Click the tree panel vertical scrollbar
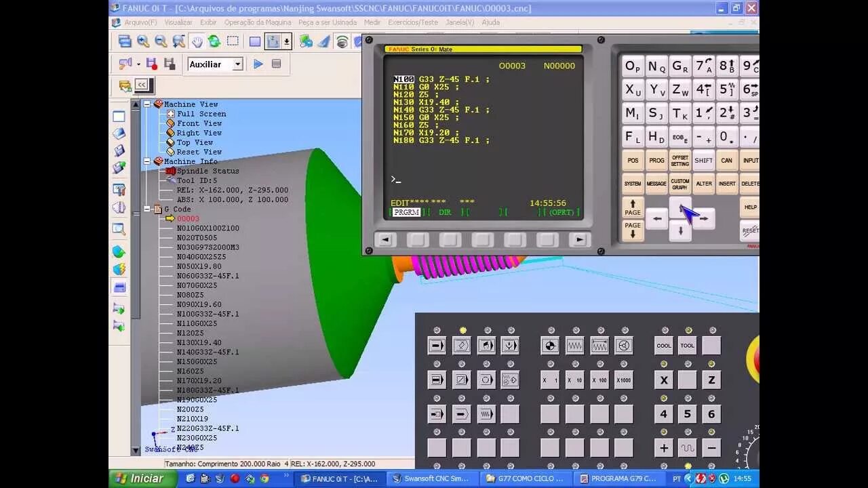The width and height of the screenshot is (868, 488). pyautogui.click(x=136, y=278)
